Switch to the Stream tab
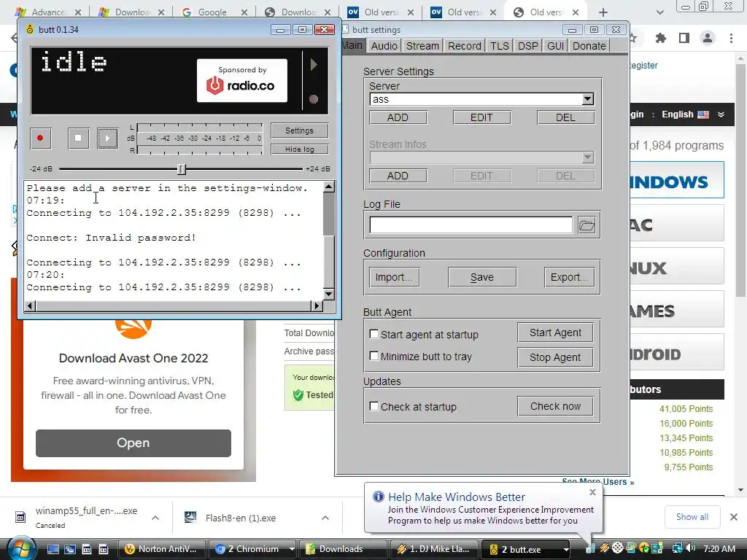The width and height of the screenshot is (747, 560). click(x=422, y=46)
